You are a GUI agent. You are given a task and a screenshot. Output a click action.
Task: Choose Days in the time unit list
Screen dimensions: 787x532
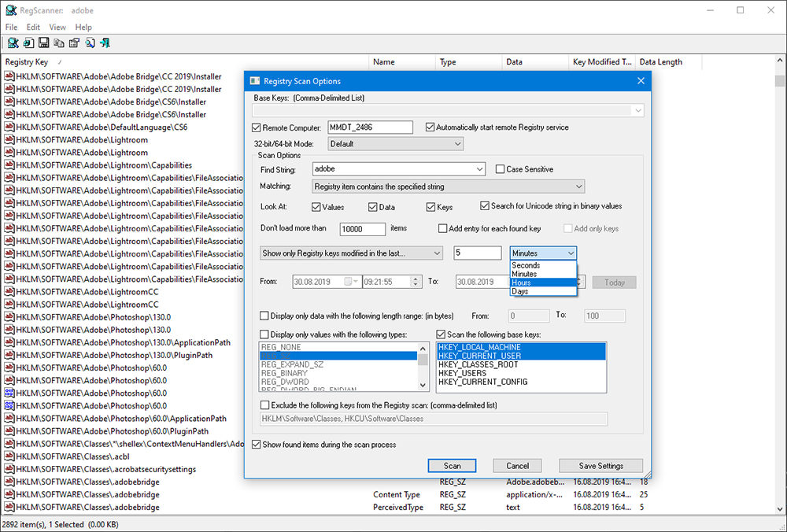(543, 291)
